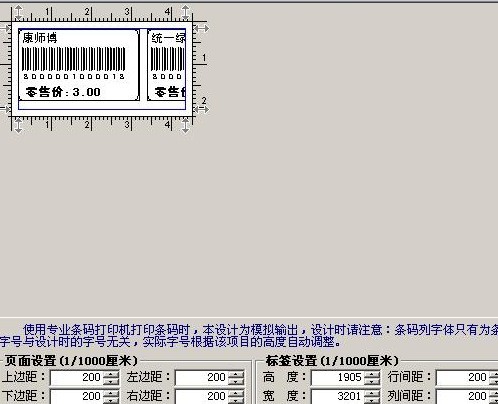This screenshot has width=498, height=404.
Task: Increase the 宽度 value with its up arrow
Action: click(x=372, y=393)
